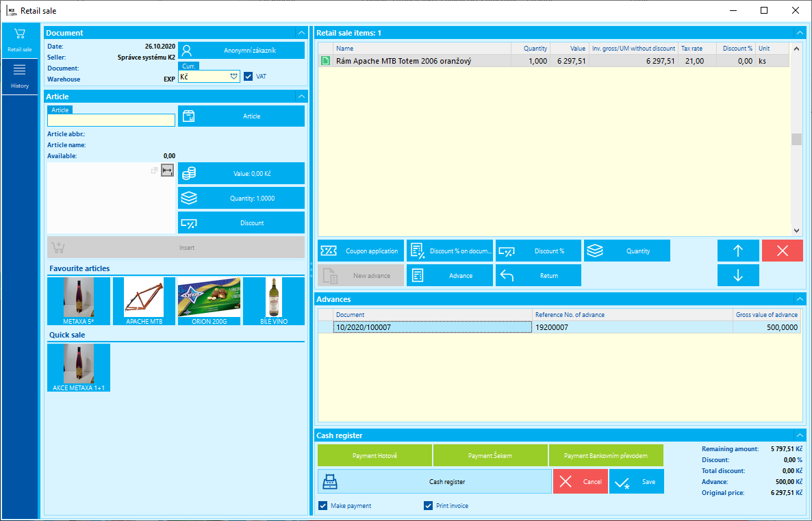Pay with Payment Hotově
Viewport: 812px width, 521px height.
coord(375,456)
